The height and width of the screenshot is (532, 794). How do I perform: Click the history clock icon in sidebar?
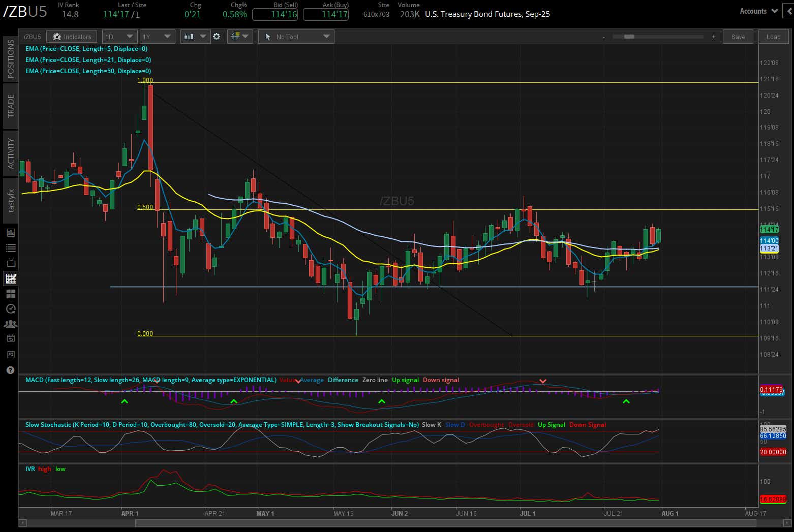(10, 308)
